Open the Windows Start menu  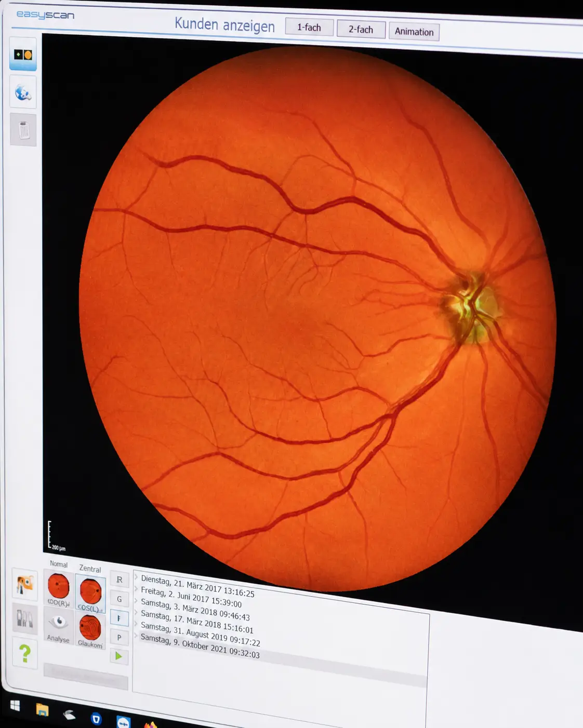point(15,705)
